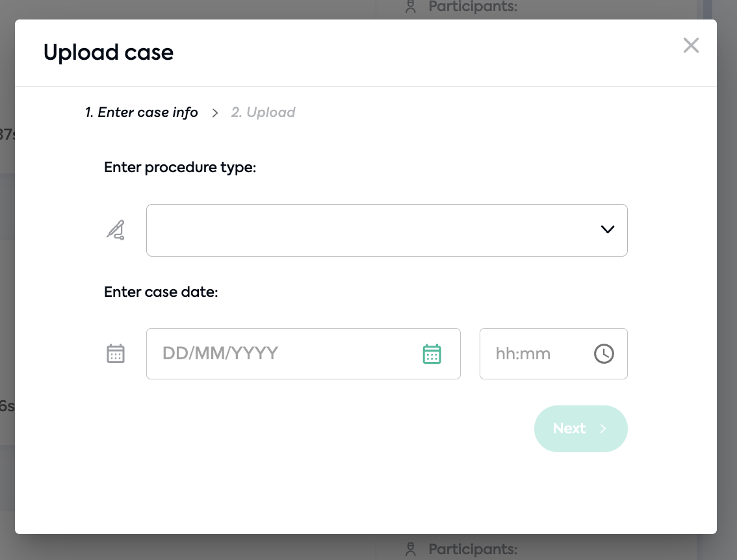Screen dimensions: 737x560
Task: Click the participants person icon at top
Action: pos(411,6)
